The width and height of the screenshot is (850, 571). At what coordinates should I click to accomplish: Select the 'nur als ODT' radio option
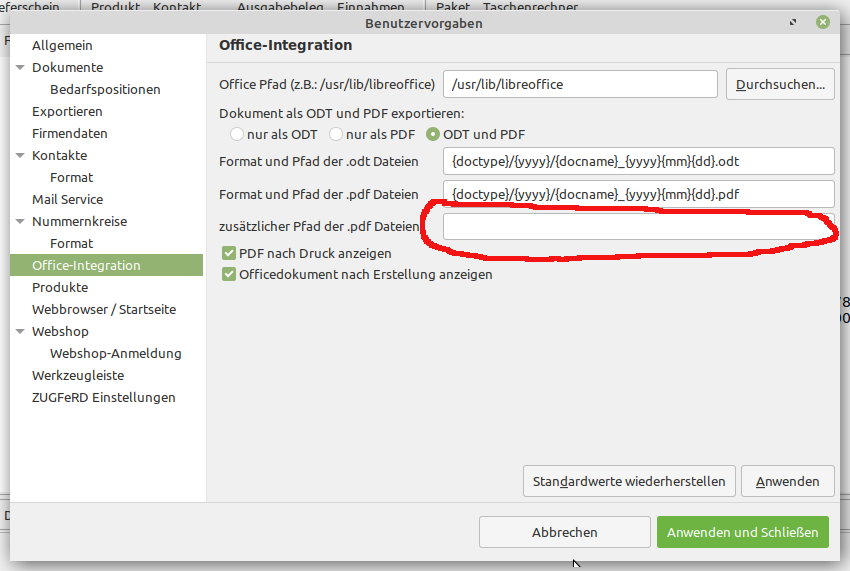click(x=237, y=134)
